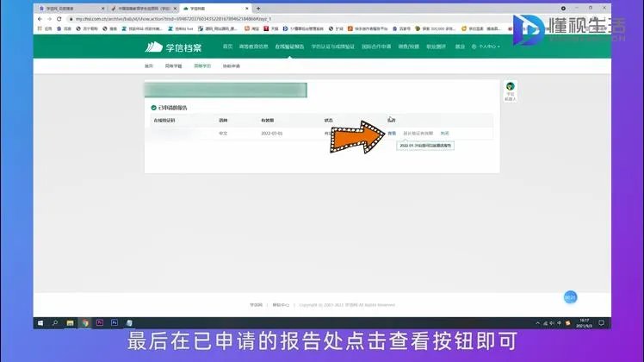The width and height of the screenshot is (644, 362).
Task: Open 调查/投票 navigation item
Action: 408,47
